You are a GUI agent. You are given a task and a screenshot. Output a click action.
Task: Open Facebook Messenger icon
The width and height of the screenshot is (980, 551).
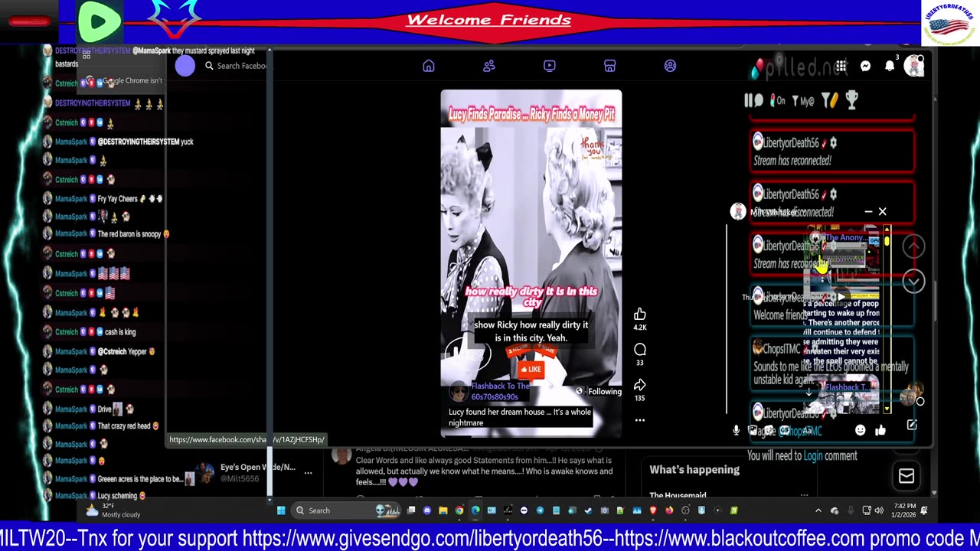click(865, 67)
